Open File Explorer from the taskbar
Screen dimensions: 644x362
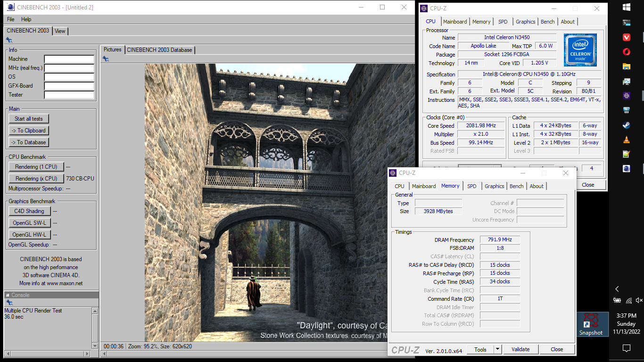coord(627,66)
